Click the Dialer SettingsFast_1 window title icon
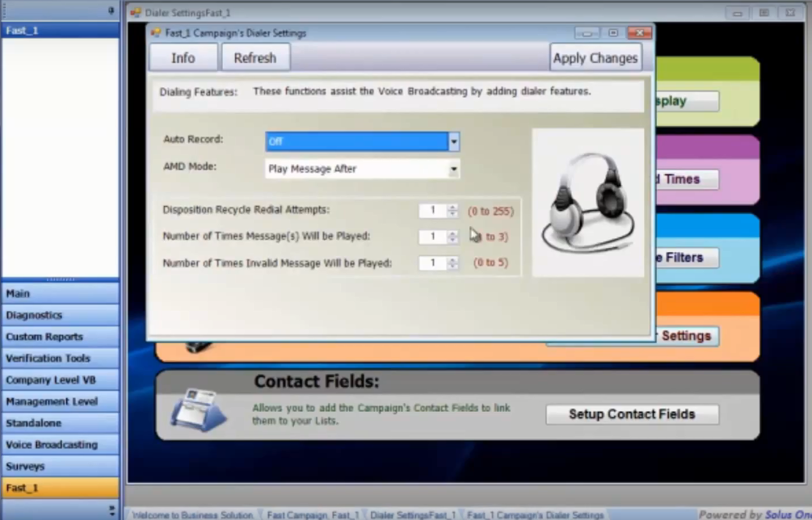The image size is (812, 520). click(x=136, y=12)
